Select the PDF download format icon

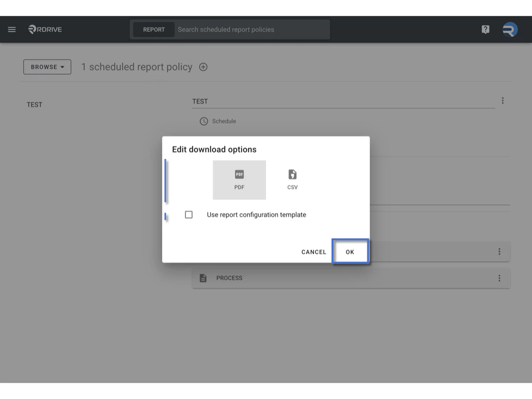coord(239,177)
